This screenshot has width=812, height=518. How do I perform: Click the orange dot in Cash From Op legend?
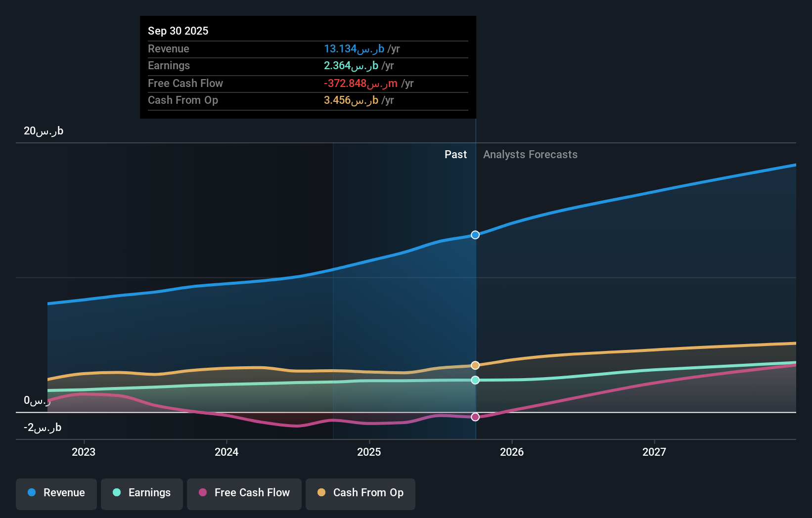coord(321,493)
